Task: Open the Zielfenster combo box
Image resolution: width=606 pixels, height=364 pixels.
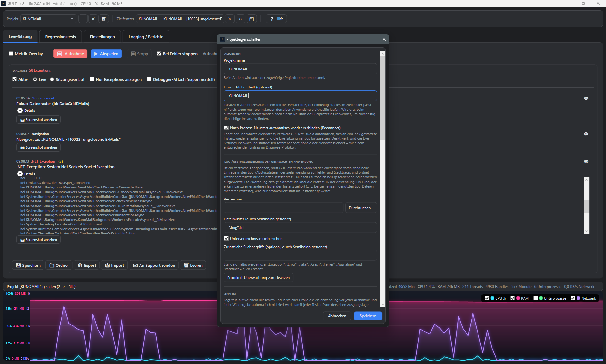Action: 180,19
